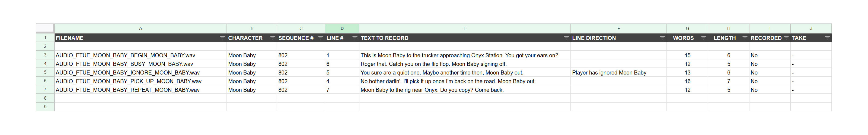Select column D header
Image resolution: width=868 pixels, height=135 pixels.
(342, 29)
